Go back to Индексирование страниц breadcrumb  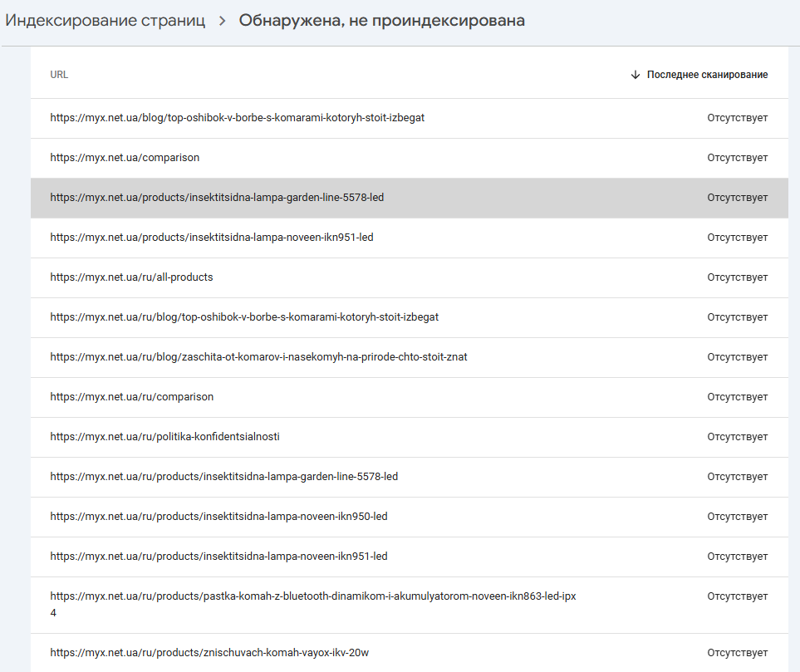click(x=106, y=21)
